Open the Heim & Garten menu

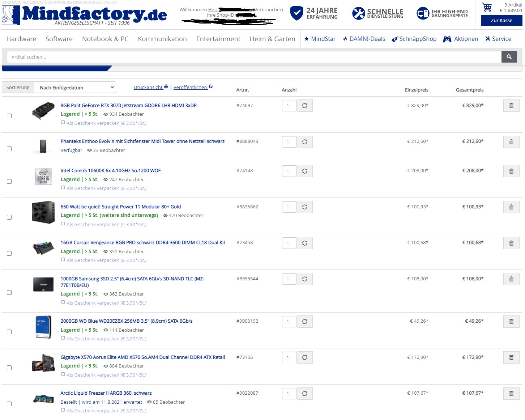[x=272, y=39]
